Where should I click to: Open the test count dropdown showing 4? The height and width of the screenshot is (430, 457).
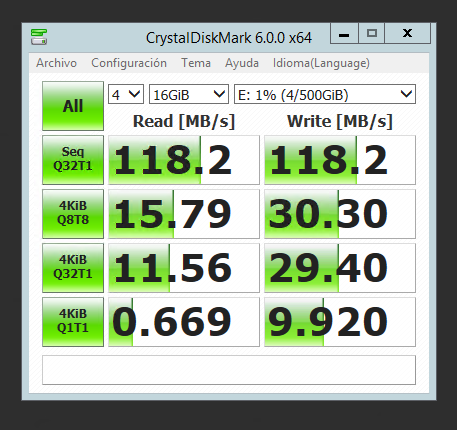point(126,94)
